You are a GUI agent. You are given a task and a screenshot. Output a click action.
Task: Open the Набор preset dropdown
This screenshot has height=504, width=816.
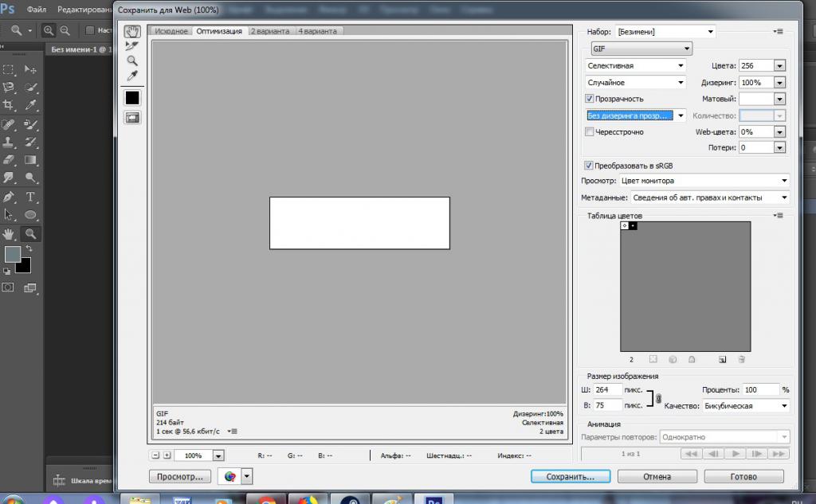click(665, 32)
